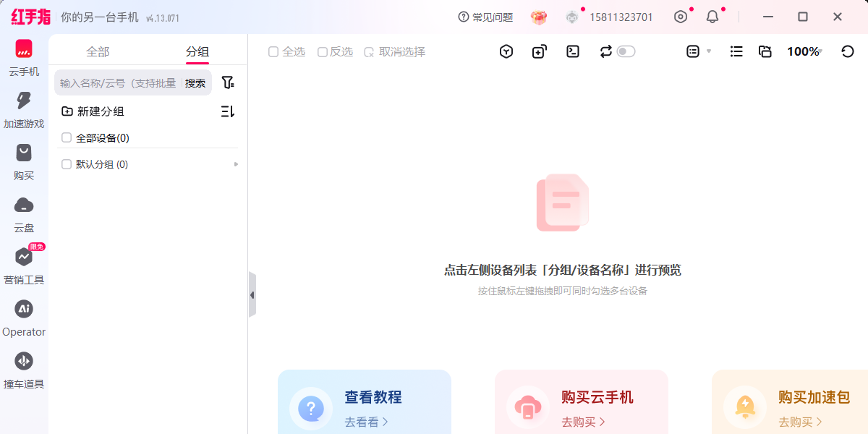The width and height of the screenshot is (868, 434).
Task: Click 去购买 on the 购买加速包 card
Action: point(800,422)
